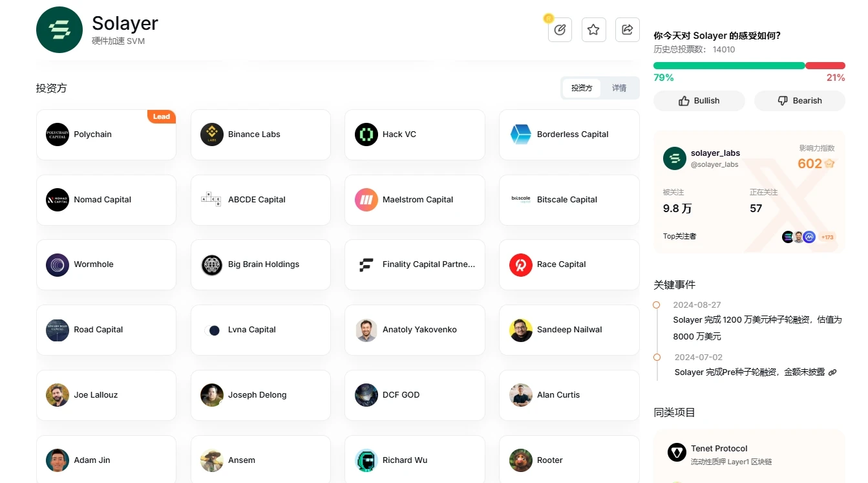The image size is (868, 483).
Task: Click the Tenet Protocol logo icon
Action: coord(677,453)
